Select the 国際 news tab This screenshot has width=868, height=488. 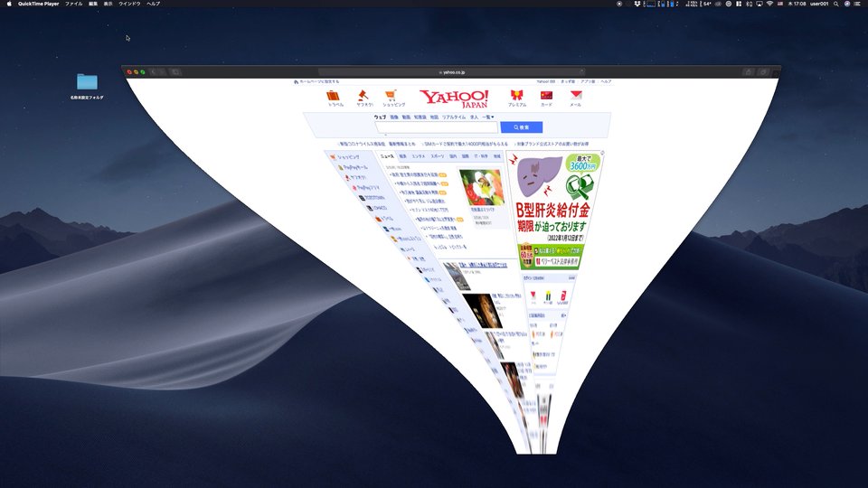coord(466,156)
